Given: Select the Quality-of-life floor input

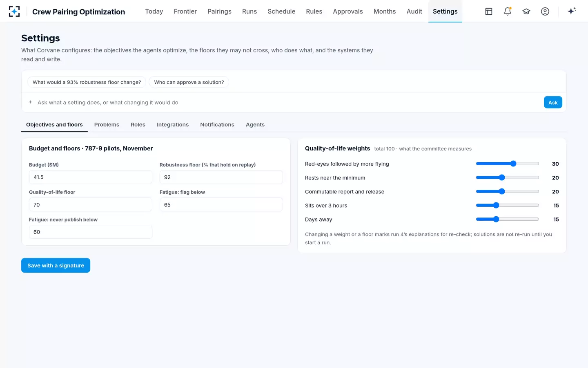Looking at the screenshot, I should coord(91,204).
